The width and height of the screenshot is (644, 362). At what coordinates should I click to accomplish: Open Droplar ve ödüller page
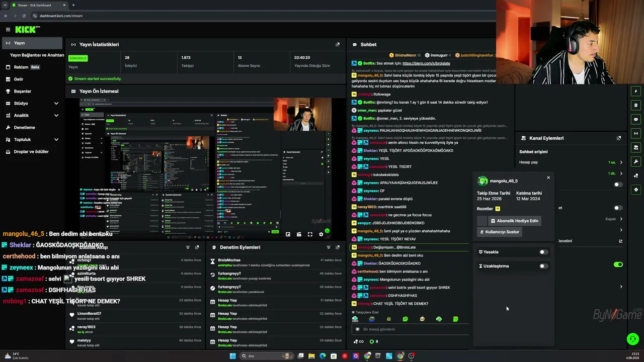pos(32,151)
